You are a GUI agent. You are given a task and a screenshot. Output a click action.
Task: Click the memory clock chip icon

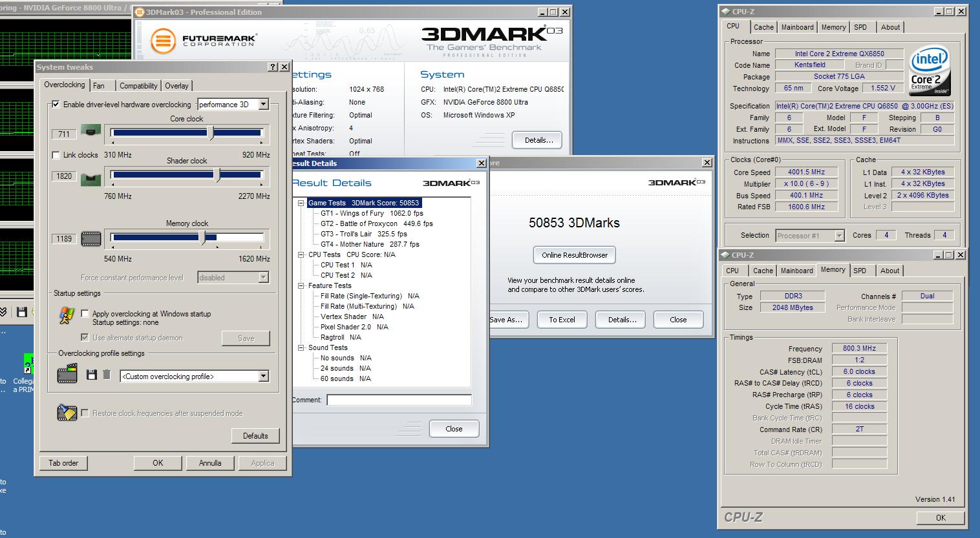point(91,239)
